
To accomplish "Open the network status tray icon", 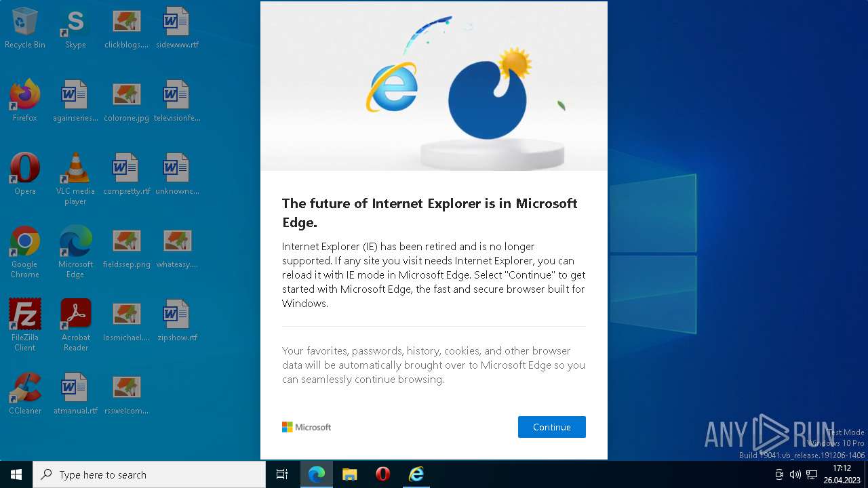I will 811,474.
